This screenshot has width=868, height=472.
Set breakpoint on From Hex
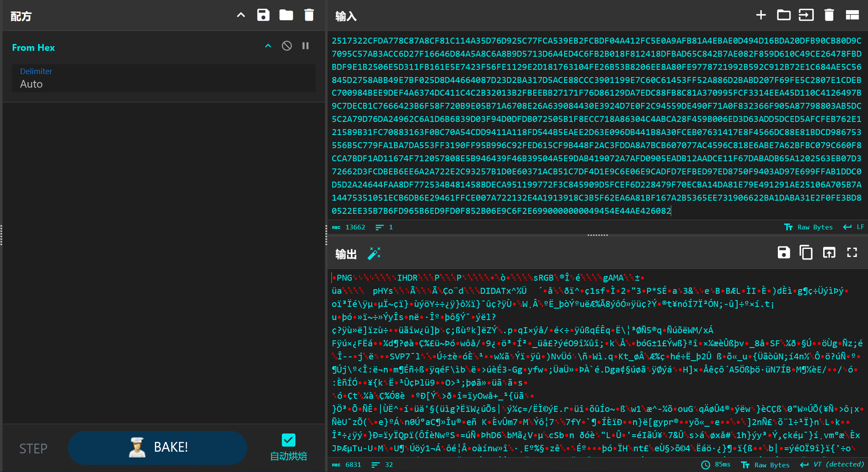coord(306,46)
